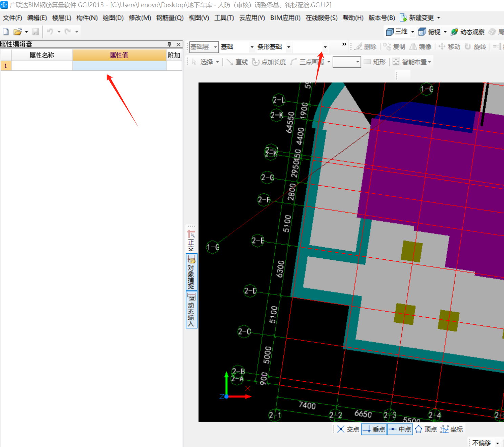
Task: Open the 钢筋量(Q) menu
Action: click(x=170, y=18)
